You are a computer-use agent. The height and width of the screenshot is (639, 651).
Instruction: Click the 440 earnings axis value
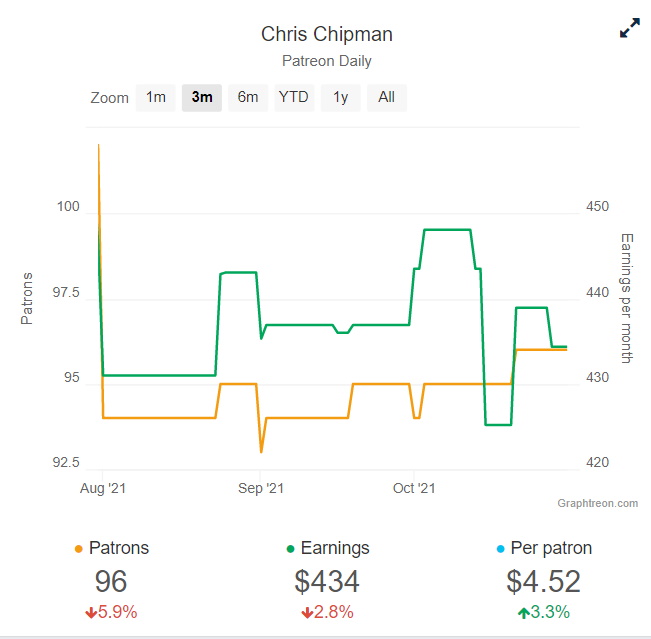pos(597,292)
